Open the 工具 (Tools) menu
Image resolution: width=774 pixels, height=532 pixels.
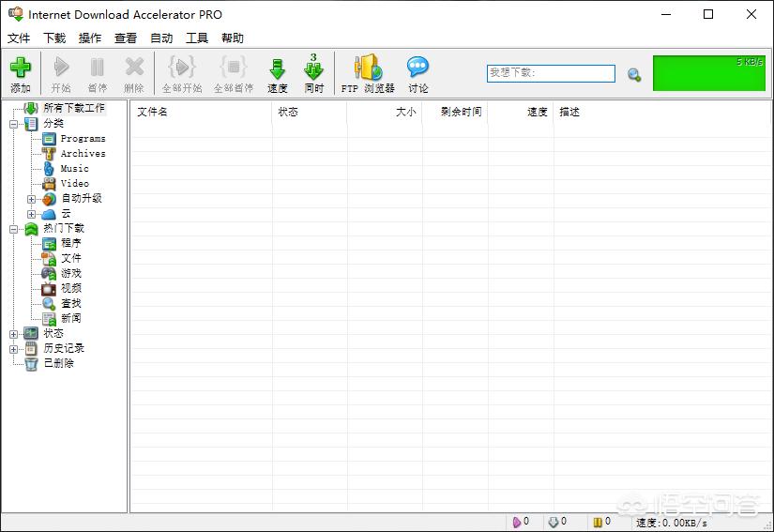click(x=197, y=38)
